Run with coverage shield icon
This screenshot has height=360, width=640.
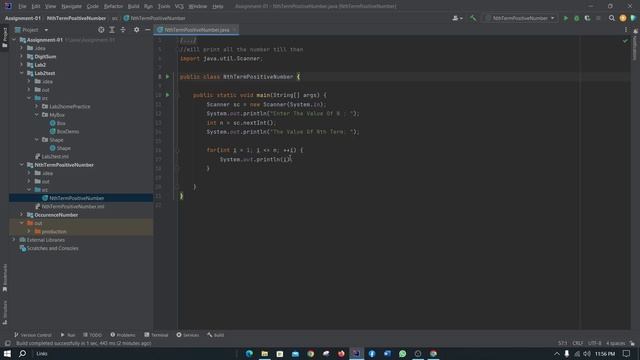pyautogui.click(x=587, y=18)
